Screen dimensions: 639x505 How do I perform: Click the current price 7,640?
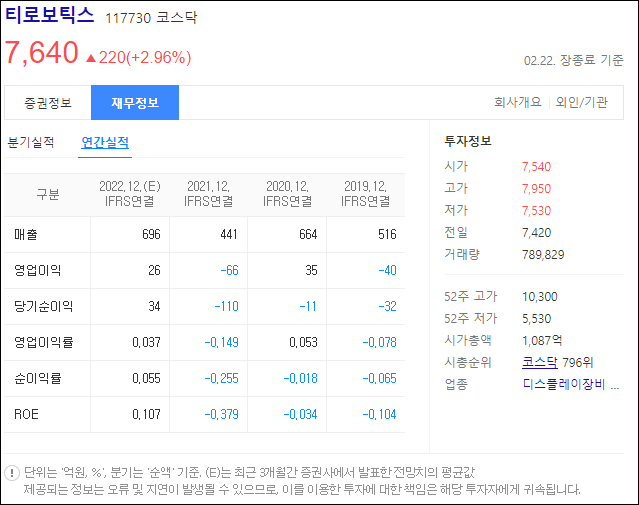42,53
